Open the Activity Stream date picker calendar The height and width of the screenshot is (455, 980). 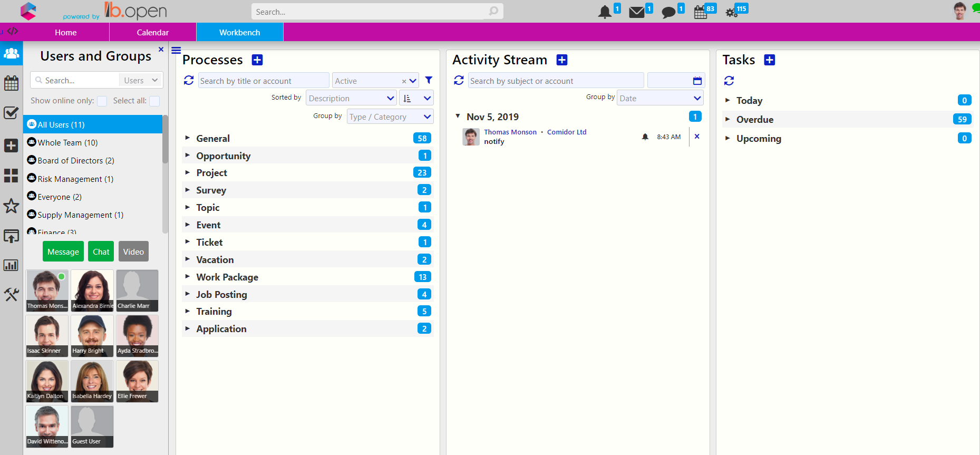pos(697,81)
